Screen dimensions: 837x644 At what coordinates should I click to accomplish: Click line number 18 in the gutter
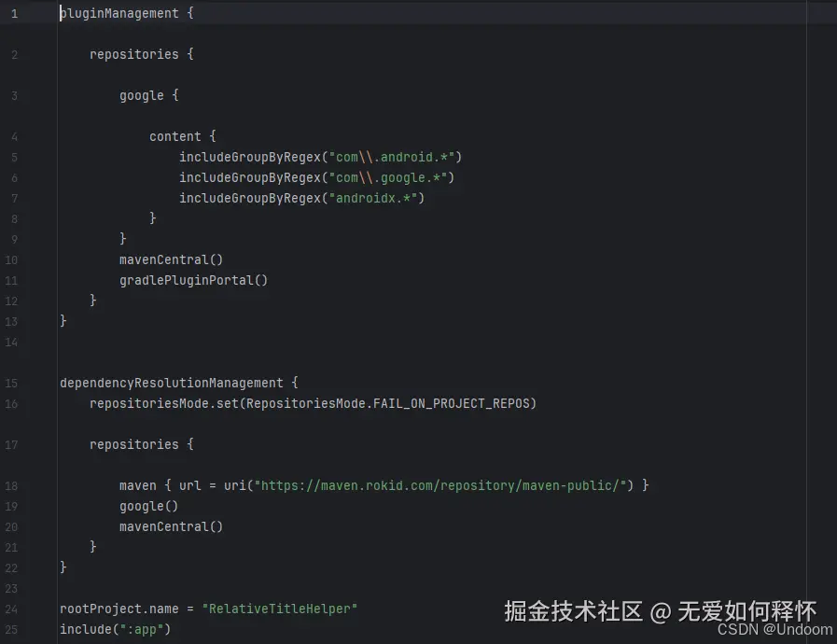pos(11,485)
